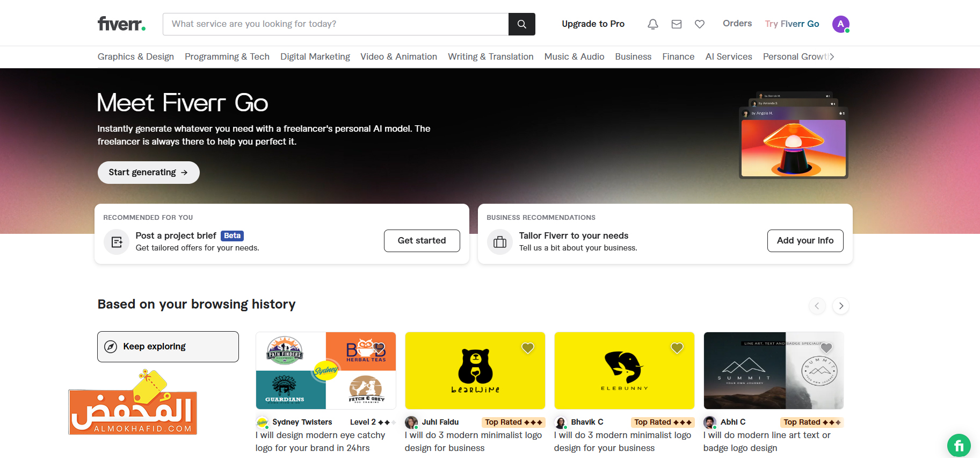This screenshot has height=458, width=980.
Task: Open the messages envelope icon
Action: pos(677,24)
